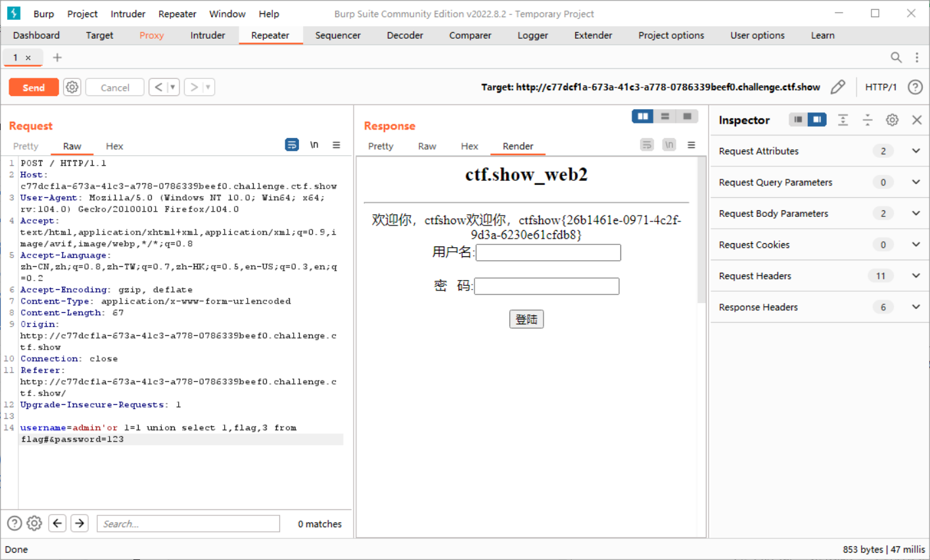Open search settings gear icon
This screenshot has width=930, height=560.
coord(34,523)
